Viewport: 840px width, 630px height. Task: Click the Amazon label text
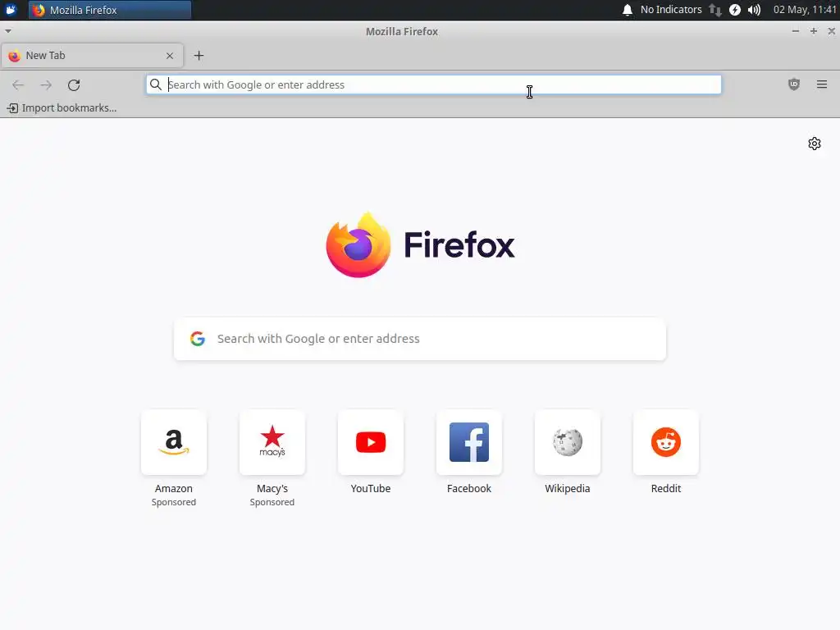(x=174, y=489)
